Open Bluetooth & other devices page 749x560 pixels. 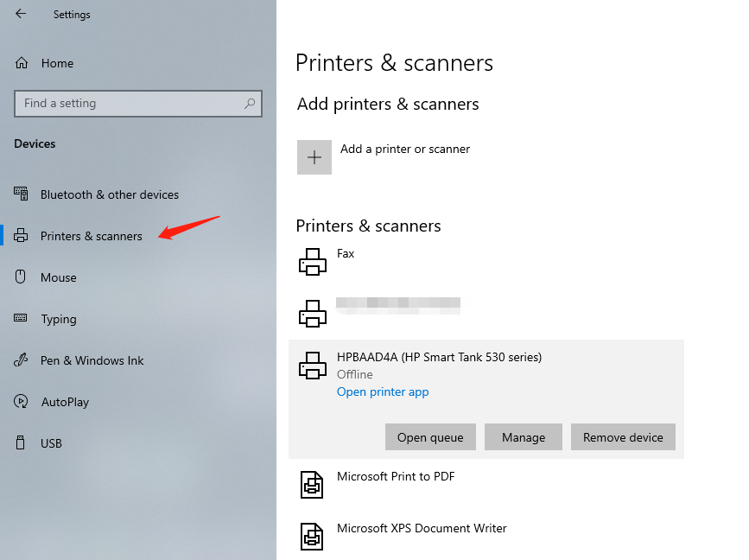[x=109, y=194]
